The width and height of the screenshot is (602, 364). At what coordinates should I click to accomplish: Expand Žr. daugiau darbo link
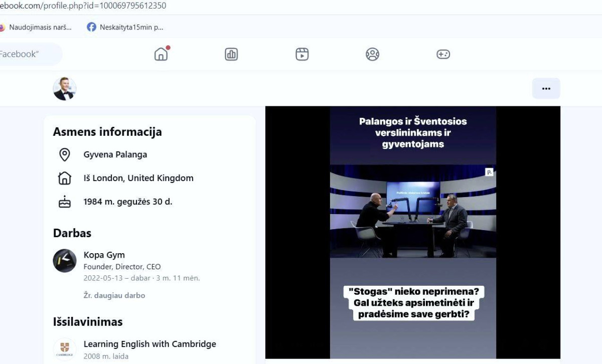(114, 295)
